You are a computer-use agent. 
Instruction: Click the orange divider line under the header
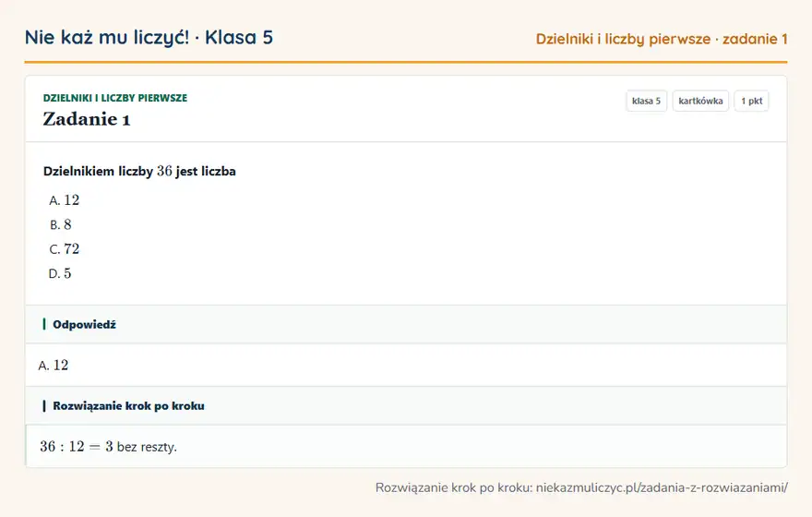pos(406,62)
